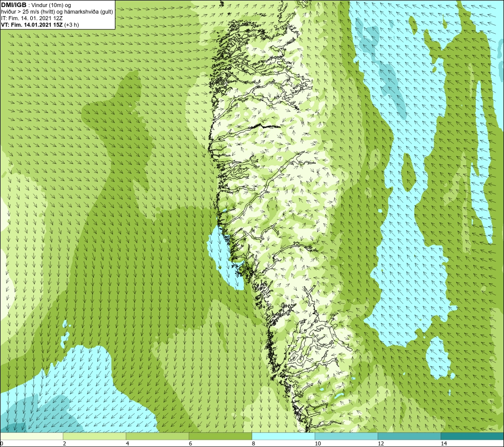Click the 6-8 m/s dark green legend swatch
The height and width of the screenshot is (447, 504).
[x=221, y=436]
